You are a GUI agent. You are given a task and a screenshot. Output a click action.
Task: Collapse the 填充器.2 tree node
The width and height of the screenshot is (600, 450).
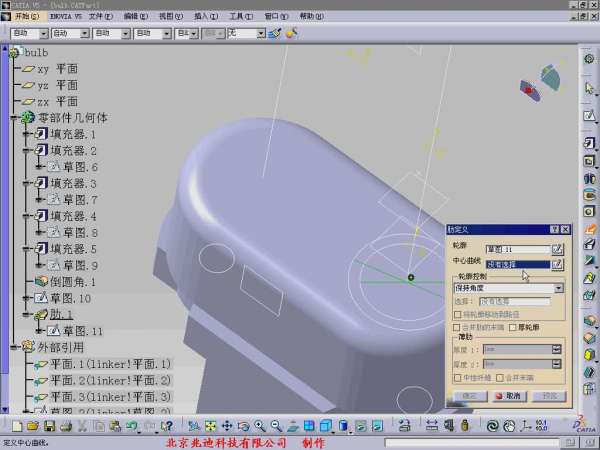click(26, 151)
